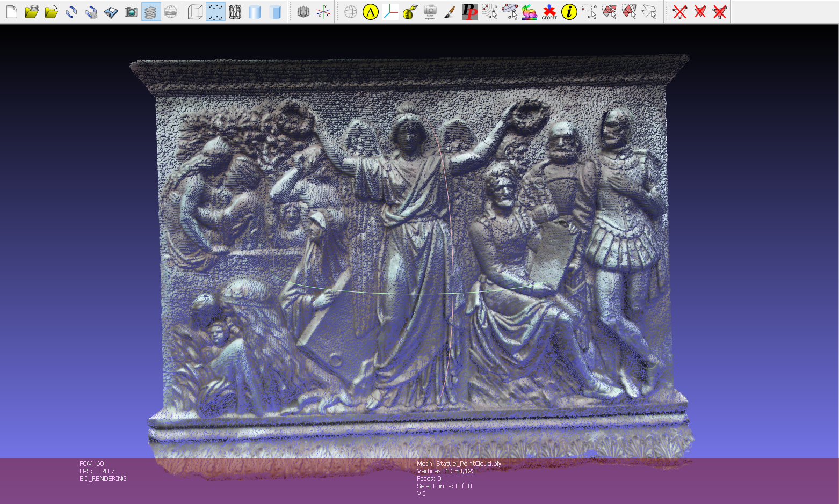839x504 pixels.
Task: Click the 'Faces: 0' info text
Action: click(429, 479)
